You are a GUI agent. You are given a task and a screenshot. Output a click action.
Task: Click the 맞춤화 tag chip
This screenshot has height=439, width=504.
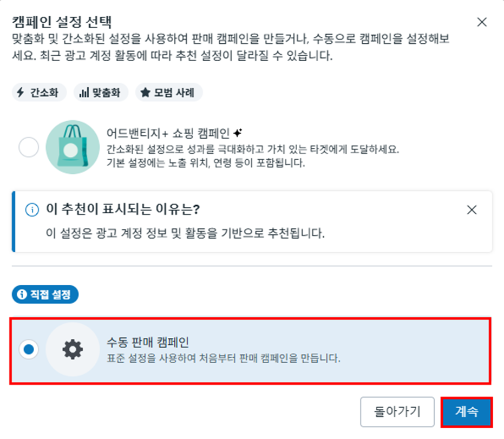(101, 93)
